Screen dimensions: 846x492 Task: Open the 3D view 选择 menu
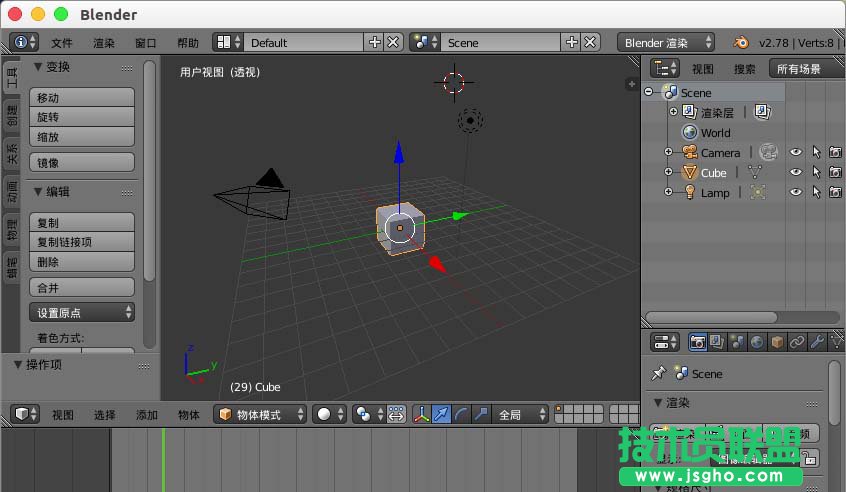[x=105, y=414]
